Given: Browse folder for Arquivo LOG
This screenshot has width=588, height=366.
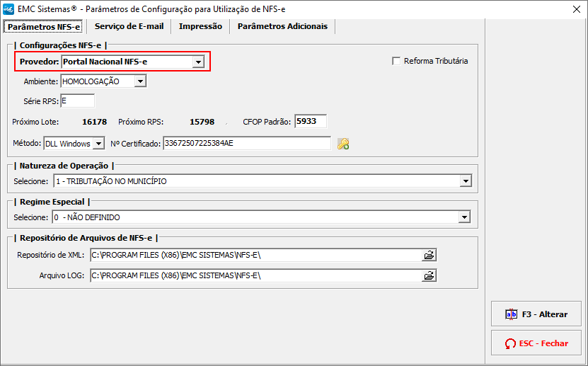Looking at the screenshot, I should [429, 276].
